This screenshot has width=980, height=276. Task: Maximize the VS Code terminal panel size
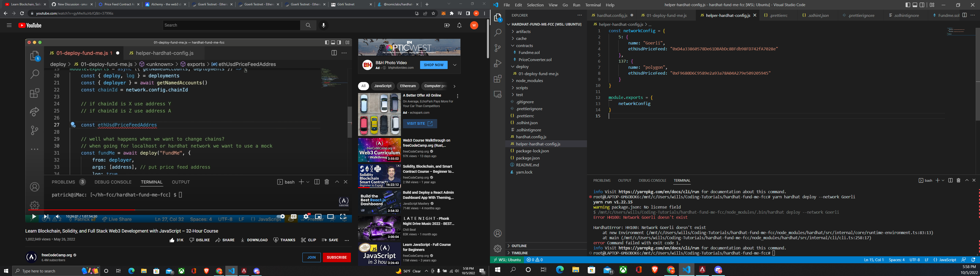pos(967,180)
